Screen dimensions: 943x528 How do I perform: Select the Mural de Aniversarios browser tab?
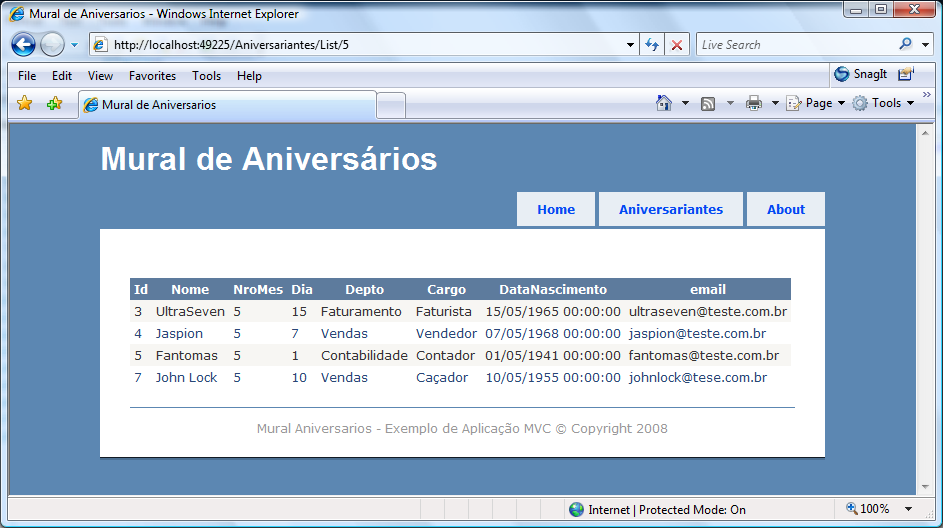tap(227, 104)
